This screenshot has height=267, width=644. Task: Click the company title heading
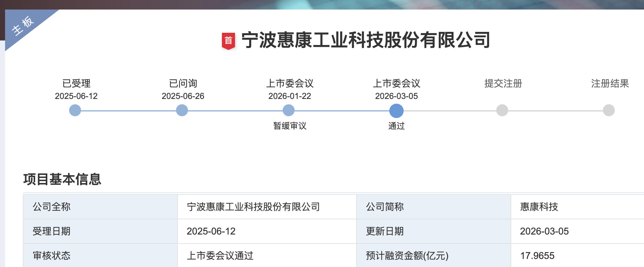365,40
